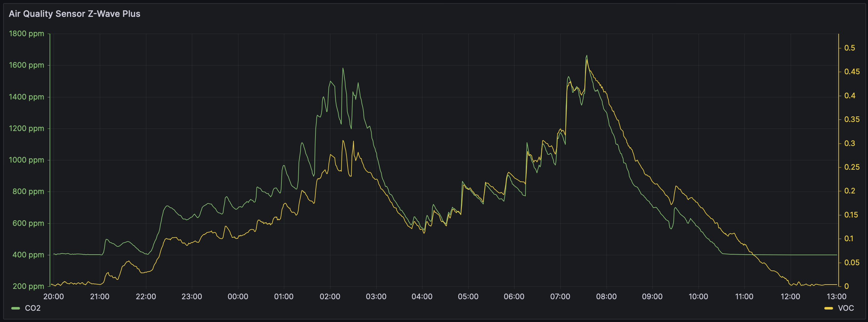Click the 05:00 time axis label

tap(468, 297)
